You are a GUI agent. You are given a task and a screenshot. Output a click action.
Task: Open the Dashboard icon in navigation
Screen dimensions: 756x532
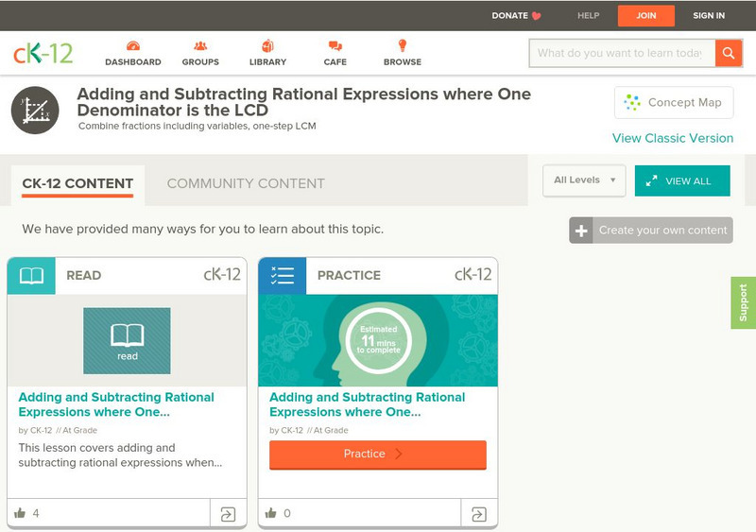click(x=133, y=46)
